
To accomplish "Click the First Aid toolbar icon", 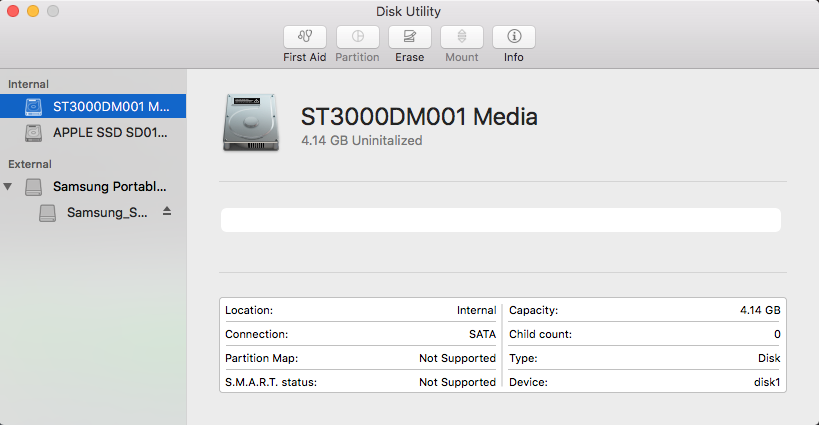I will (x=305, y=37).
